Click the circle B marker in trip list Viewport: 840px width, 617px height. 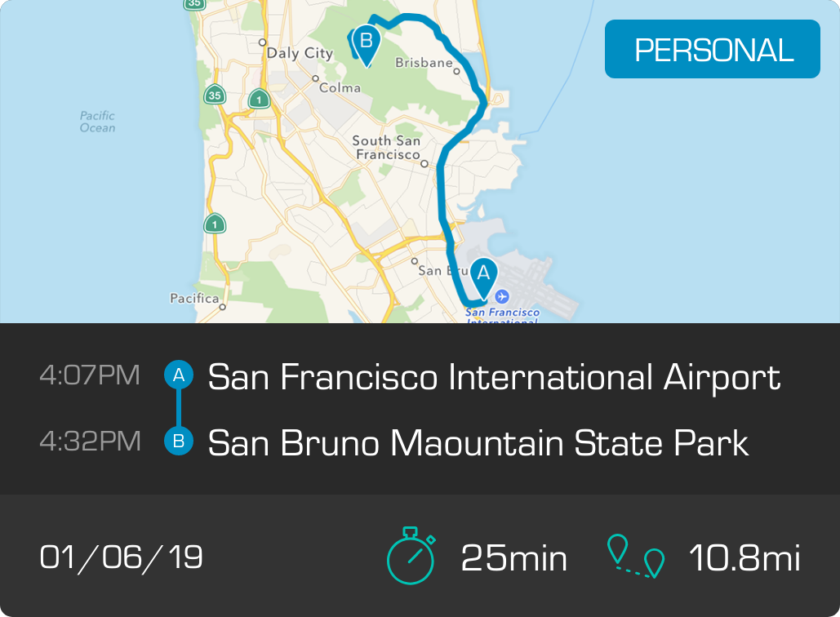tap(179, 441)
